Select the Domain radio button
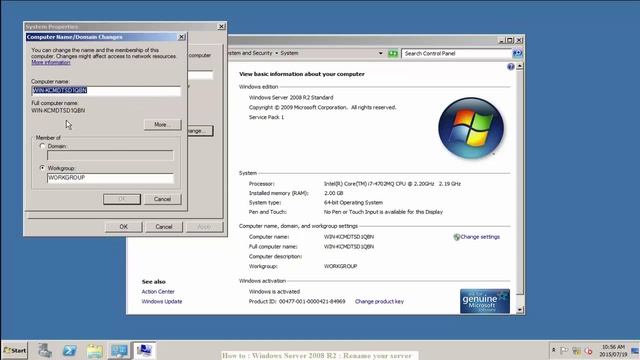 click(x=42, y=146)
